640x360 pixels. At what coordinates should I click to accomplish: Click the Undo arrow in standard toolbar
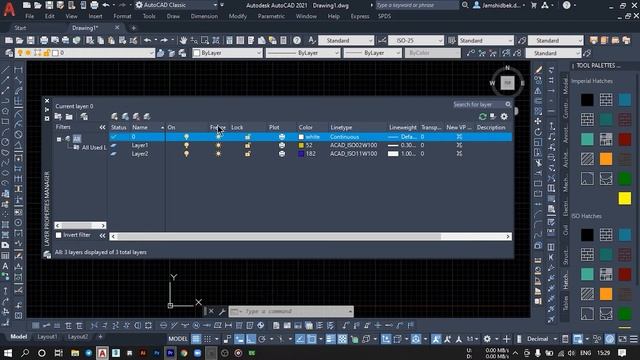click(147, 40)
